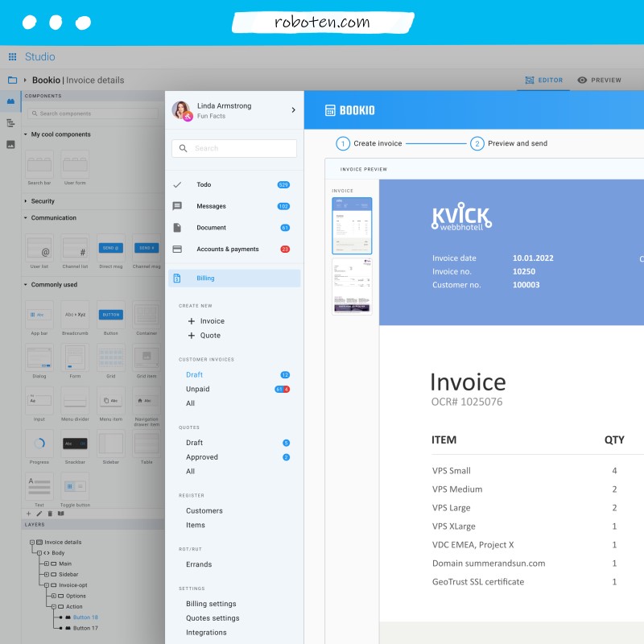This screenshot has height=644, width=644.
Task: Expand the breadcrumb arrow before Bookio
Action: (x=25, y=80)
